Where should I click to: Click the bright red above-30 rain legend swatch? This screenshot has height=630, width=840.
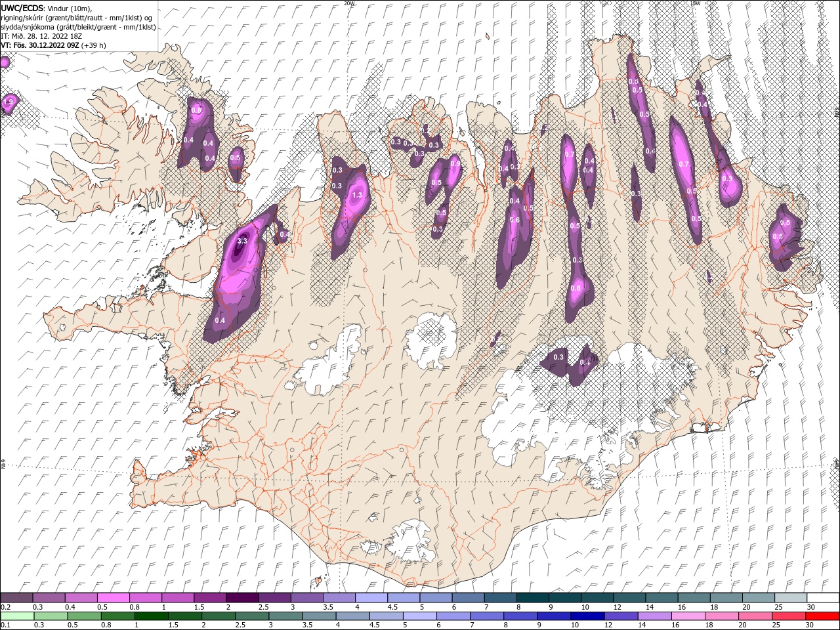pos(822,616)
